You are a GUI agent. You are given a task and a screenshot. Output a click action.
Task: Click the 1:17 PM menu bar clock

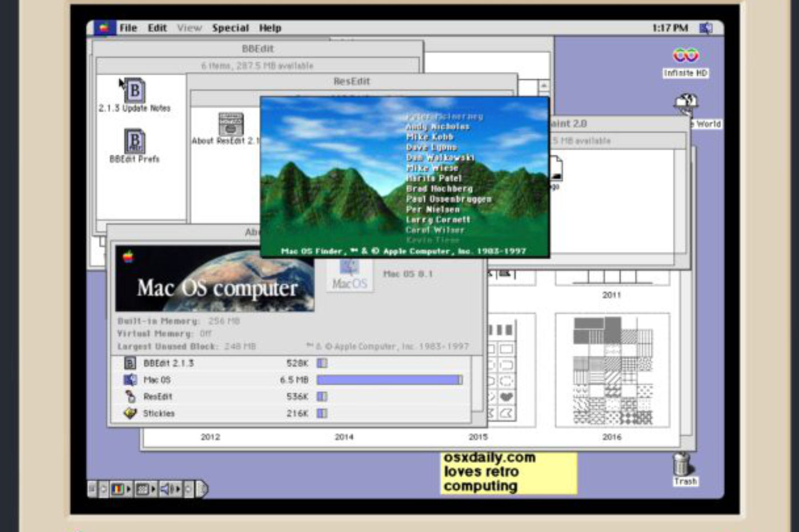pos(670,28)
